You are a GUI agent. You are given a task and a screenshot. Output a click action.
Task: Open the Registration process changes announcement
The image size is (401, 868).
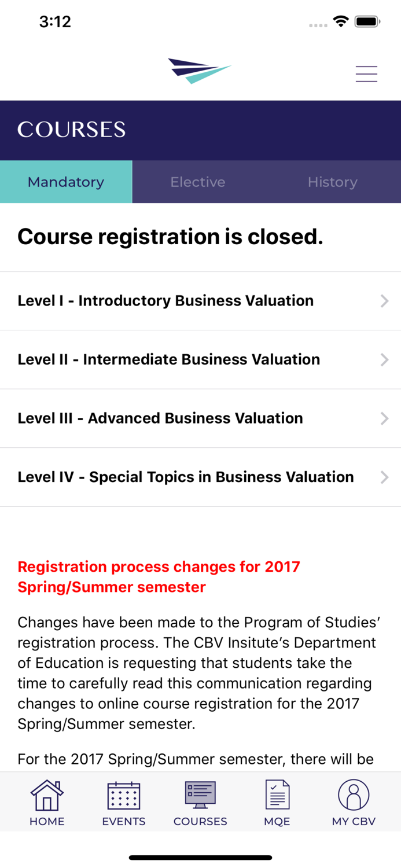pyautogui.click(x=159, y=576)
